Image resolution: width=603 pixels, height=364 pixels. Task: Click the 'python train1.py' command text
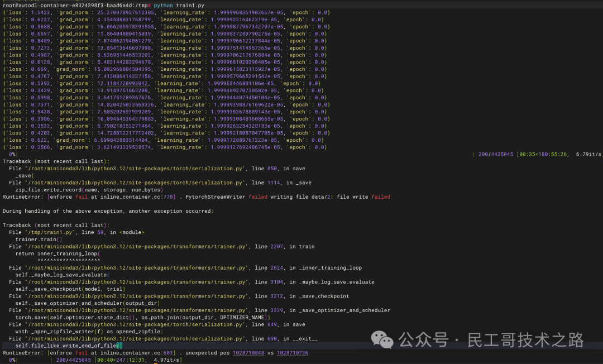tap(179, 6)
